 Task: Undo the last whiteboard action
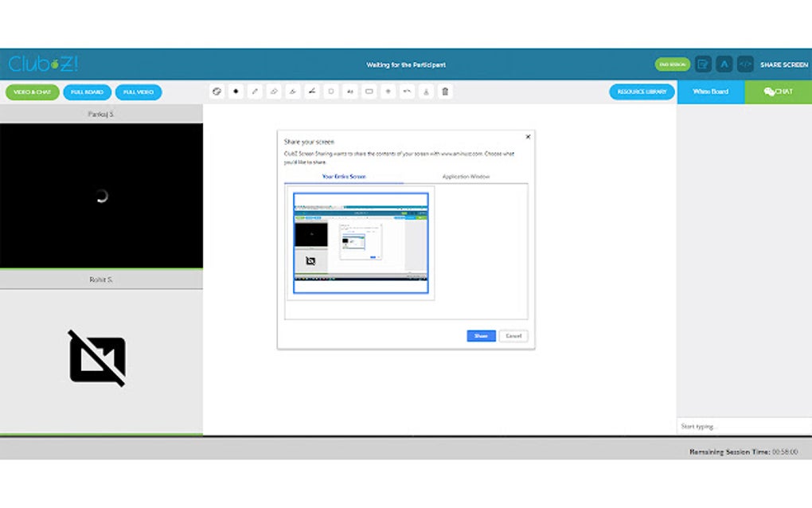pos(407,91)
